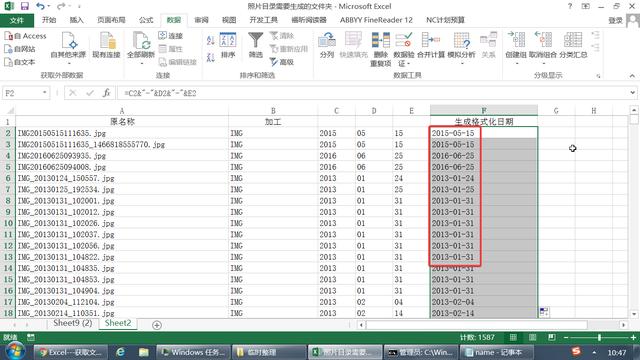Click zoom out minus button
The image size is (640, 360).
(x=566, y=338)
